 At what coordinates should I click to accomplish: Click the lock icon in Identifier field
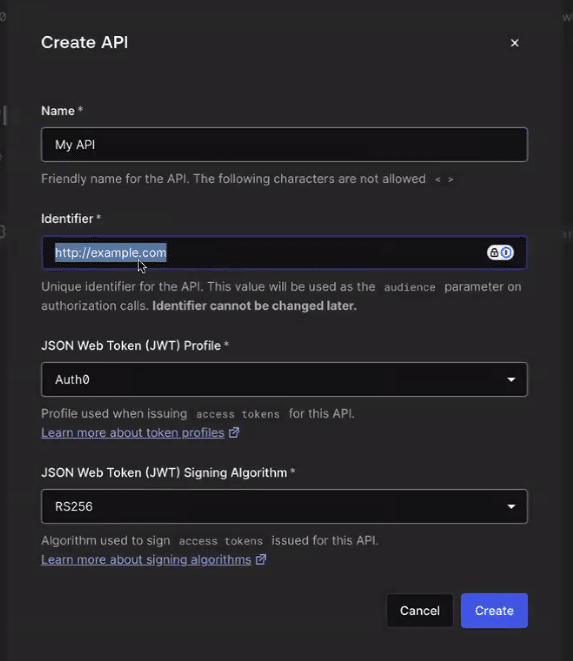(x=494, y=253)
